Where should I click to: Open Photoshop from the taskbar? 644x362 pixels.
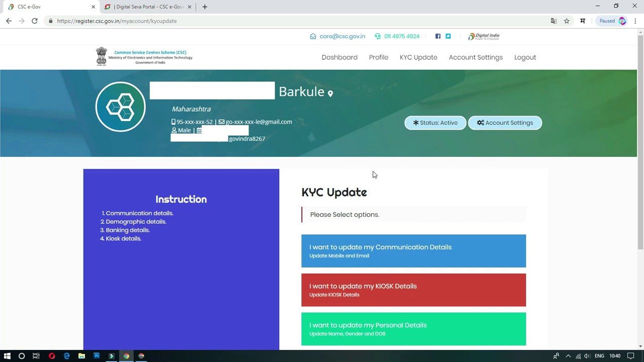pyautogui.click(x=97, y=356)
